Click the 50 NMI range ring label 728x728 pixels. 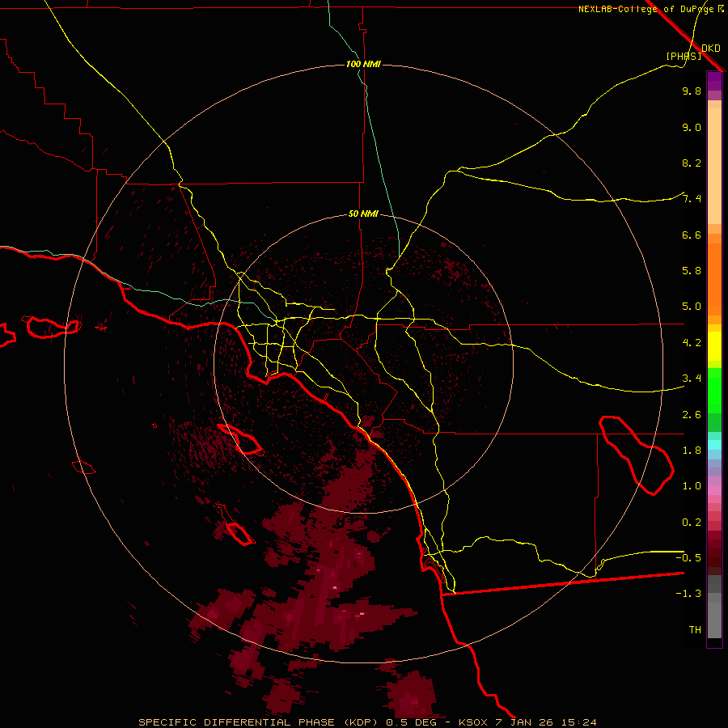point(363,214)
